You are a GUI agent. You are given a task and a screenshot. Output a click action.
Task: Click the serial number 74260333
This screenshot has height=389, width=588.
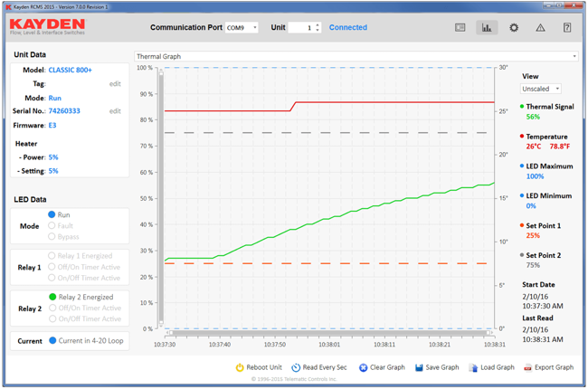coord(64,111)
